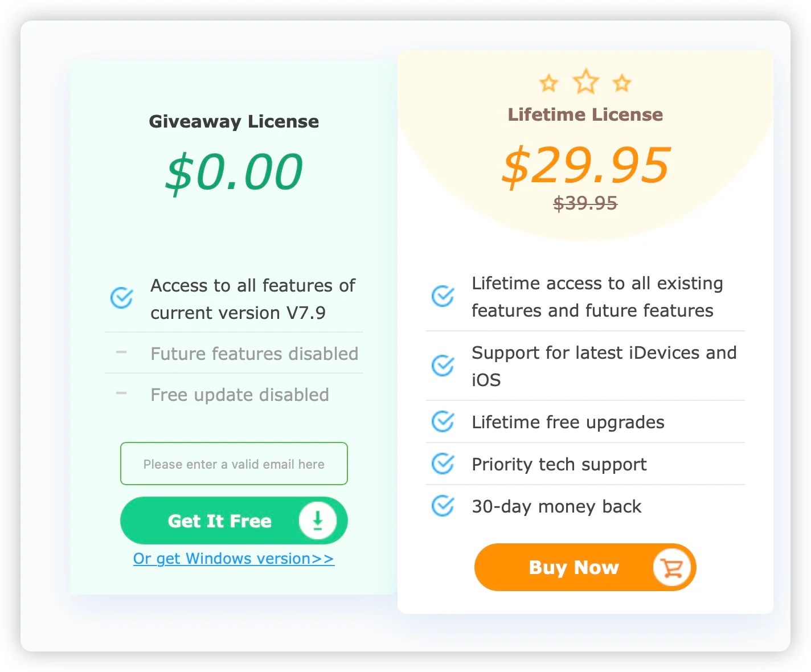Click the large center star above Lifetime License

point(585,81)
